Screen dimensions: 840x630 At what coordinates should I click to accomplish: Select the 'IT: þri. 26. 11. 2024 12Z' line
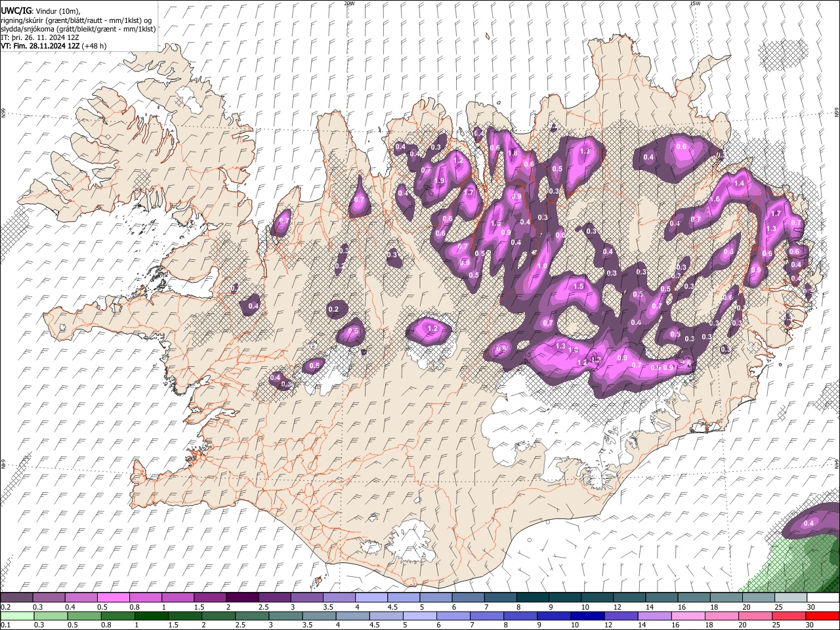click(40, 37)
